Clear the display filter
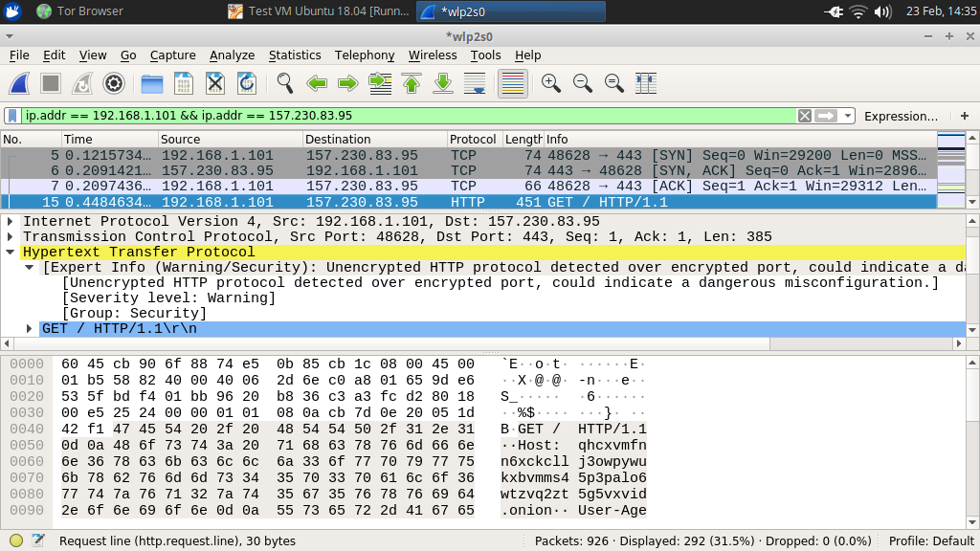Image resolution: width=980 pixels, height=551 pixels. pos(805,116)
